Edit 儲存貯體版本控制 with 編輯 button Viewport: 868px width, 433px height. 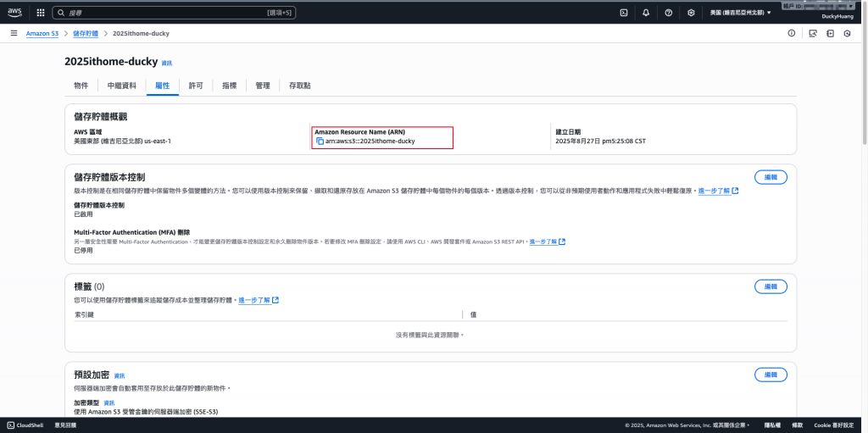click(771, 177)
